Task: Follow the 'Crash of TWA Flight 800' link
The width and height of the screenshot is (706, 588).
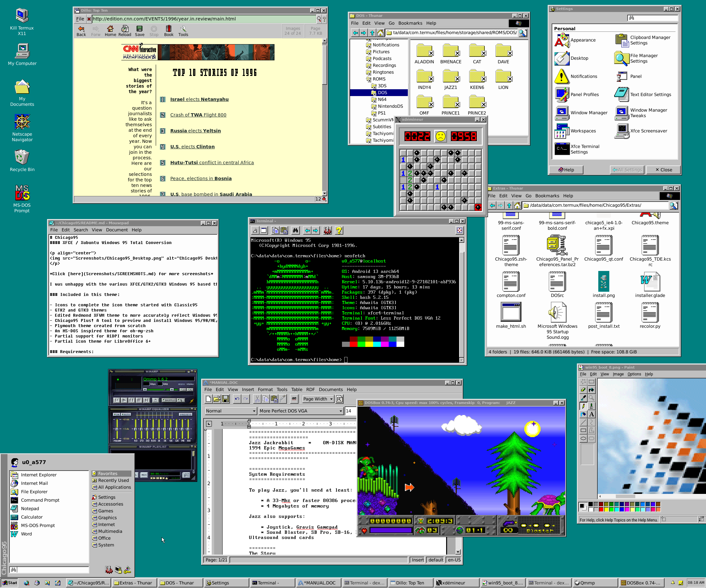Action: (198, 115)
